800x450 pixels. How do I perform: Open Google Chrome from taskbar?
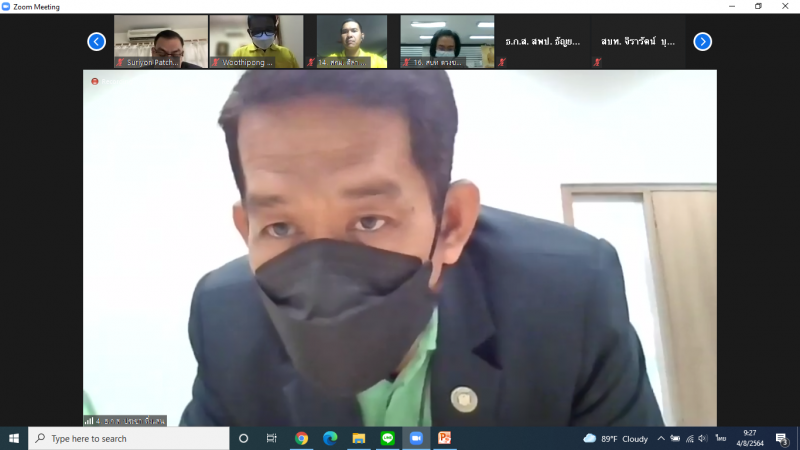(302, 438)
